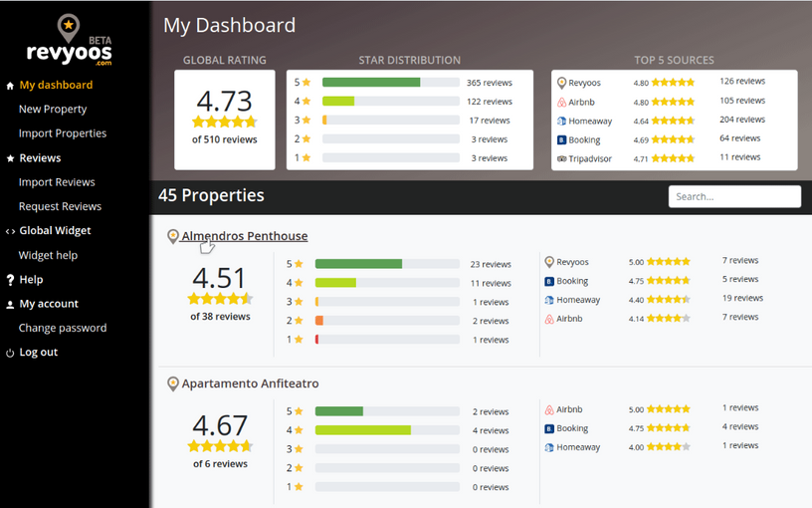Click 5-star green bar for Almendros Penthouse
The height and width of the screenshot is (508, 812).
click(358, 264)
